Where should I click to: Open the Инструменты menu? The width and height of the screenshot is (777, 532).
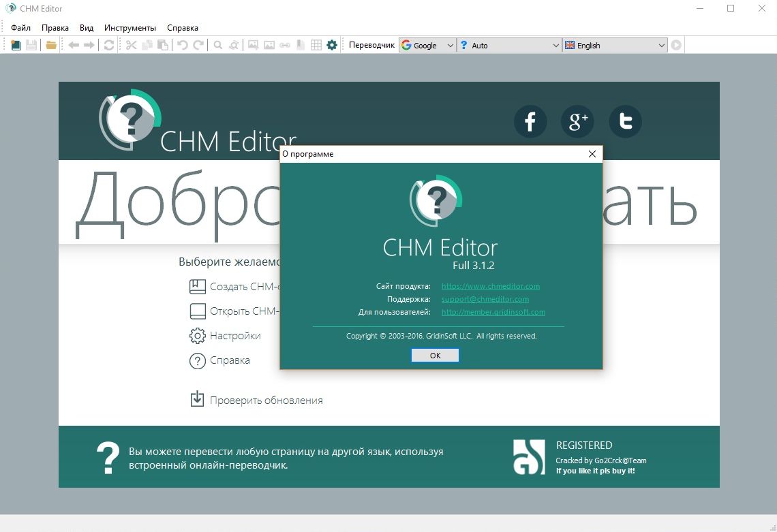(x=129, y=27)
